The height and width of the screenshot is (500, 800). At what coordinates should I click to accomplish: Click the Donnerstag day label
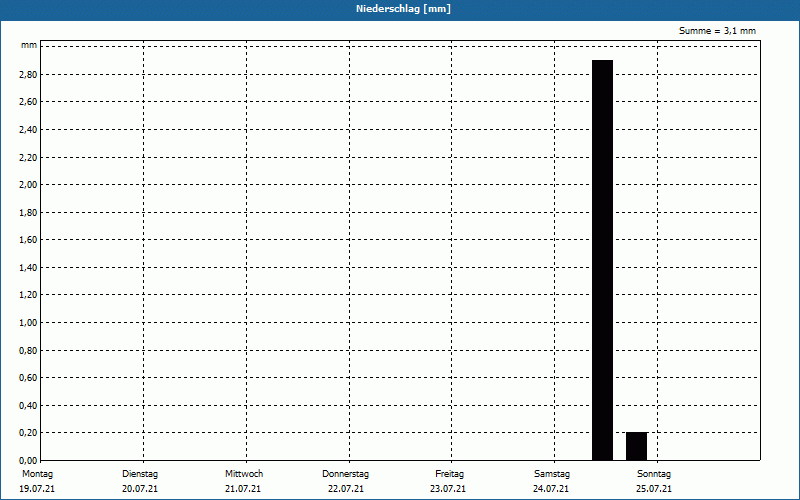[x=345, y=474]
